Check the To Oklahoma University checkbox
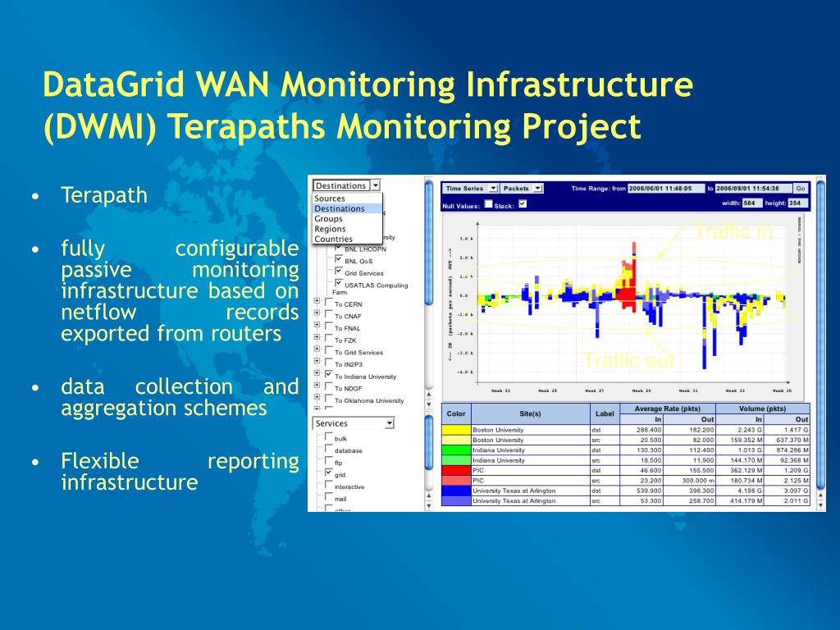This screenshot has width=840, height=630. coord(328,399)
